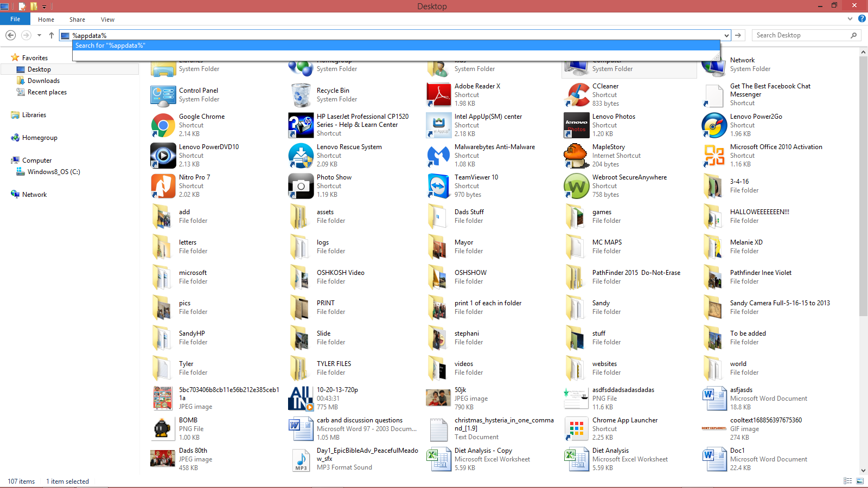Open Explorer Help question mark icon
The height and width of the screenshot is (488, 868).
coord(861,19)
